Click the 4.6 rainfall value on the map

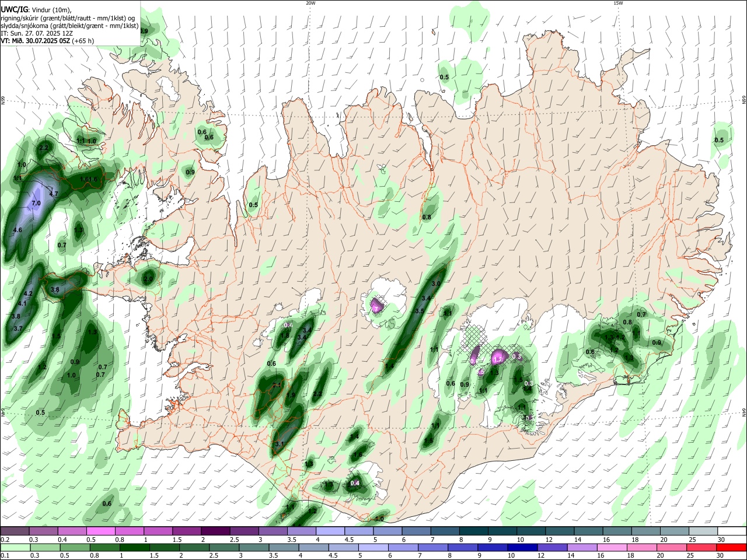(x=18, y=230)
